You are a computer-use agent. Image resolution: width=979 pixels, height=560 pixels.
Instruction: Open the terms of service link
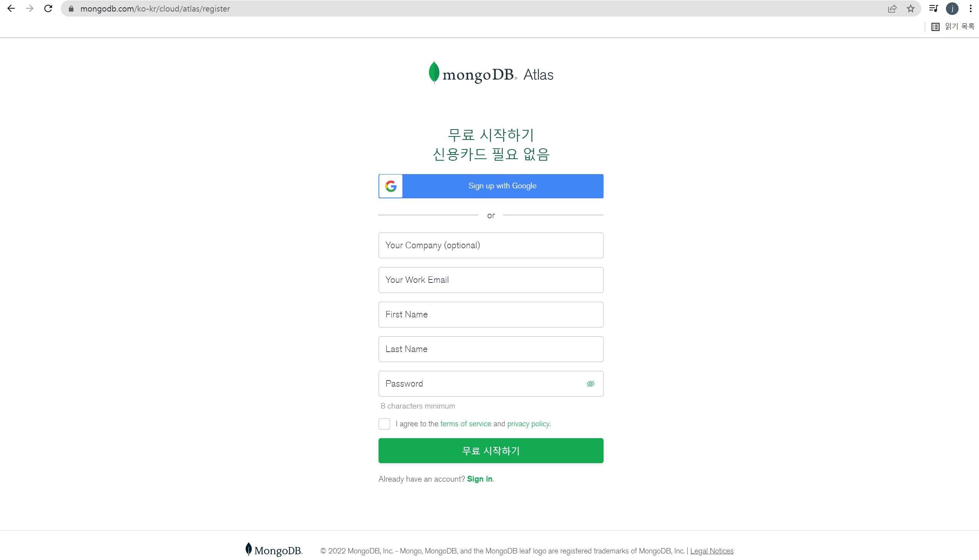[x=465, y=424]
